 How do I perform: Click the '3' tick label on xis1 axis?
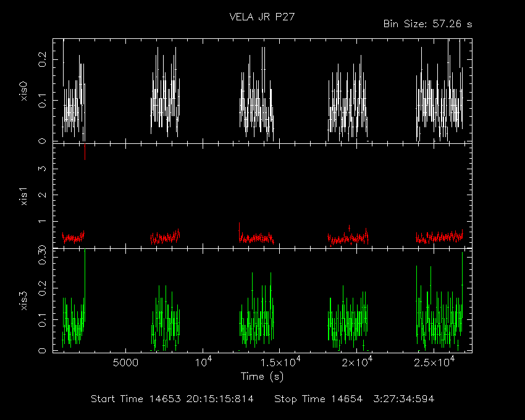click(43, 168)
